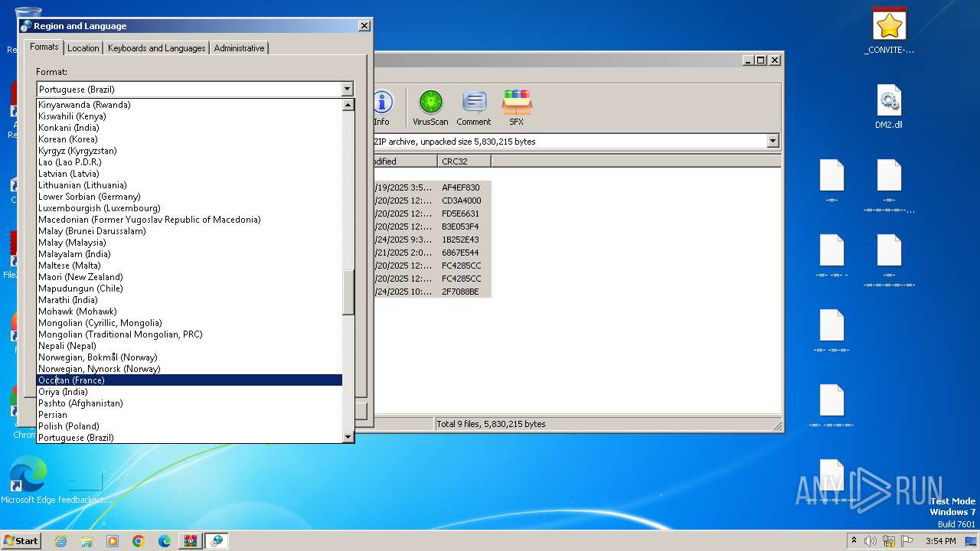Screen dimensions: 980x551
Task: Open the Comment tool in WinRAR
Action: (474, 108)
